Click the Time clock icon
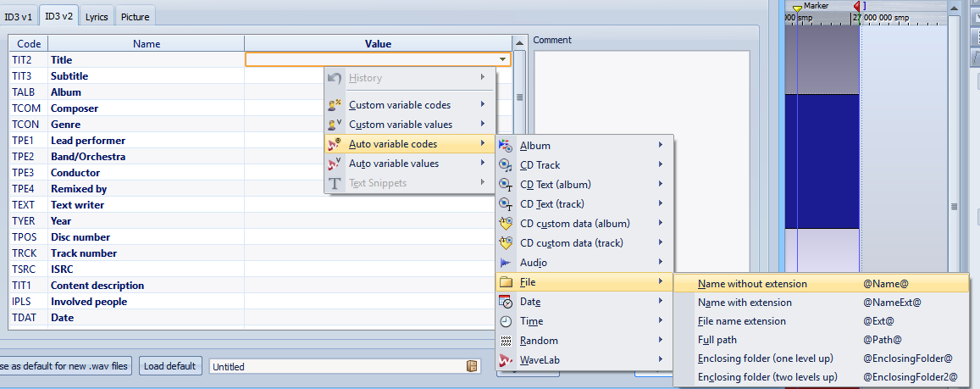Viewport: 980px width, 389px height. point(506,321)
